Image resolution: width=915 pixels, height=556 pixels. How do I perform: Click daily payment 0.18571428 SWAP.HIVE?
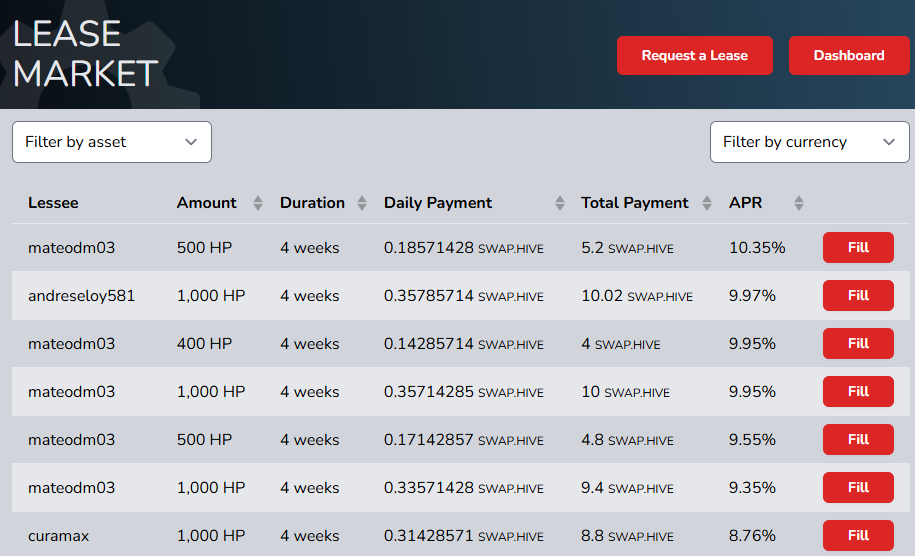click(463, 248)
